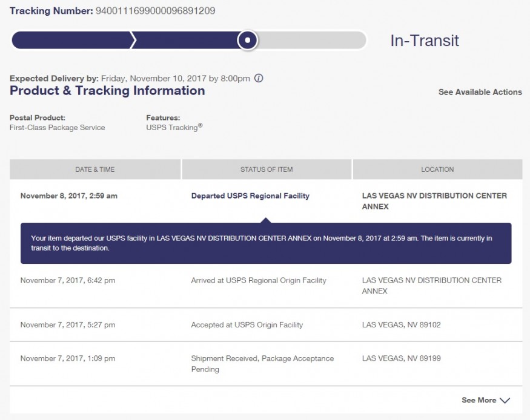Click the circular progress marker on tracking bar

(x=248, y=40)
